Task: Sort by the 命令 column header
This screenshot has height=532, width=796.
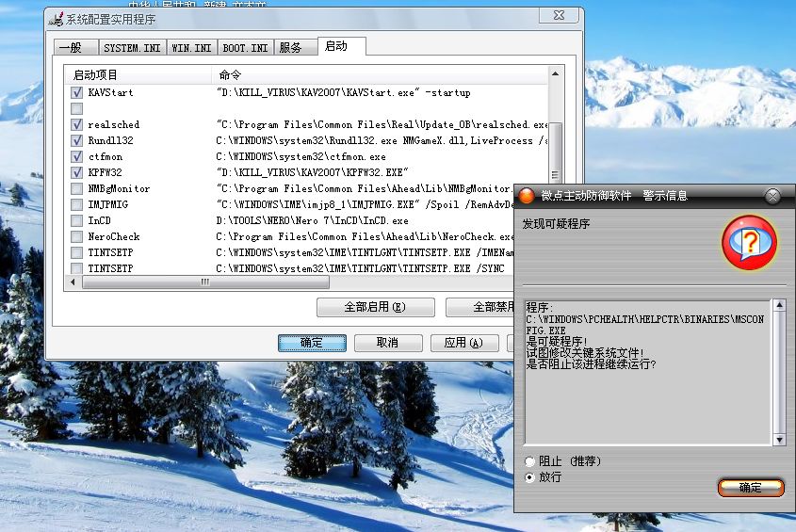Action: tap(380, 75)
